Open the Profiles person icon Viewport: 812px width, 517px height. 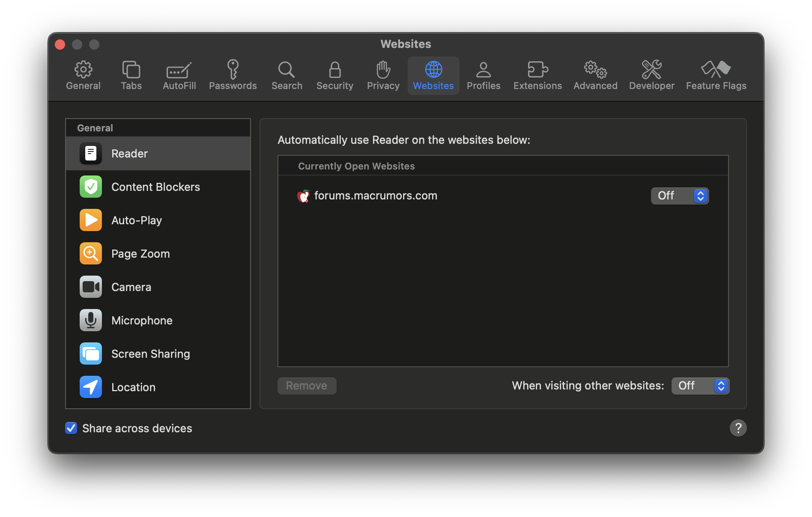[x=484, y=69]
